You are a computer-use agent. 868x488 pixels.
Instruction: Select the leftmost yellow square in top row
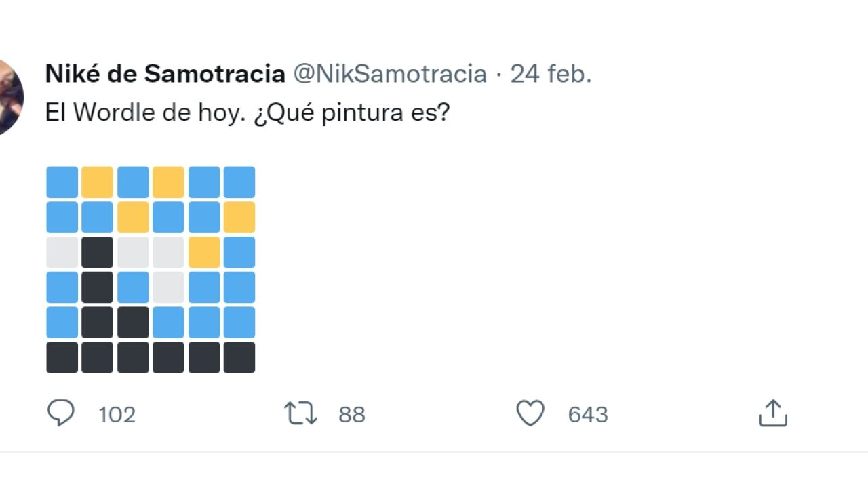pos(98,182)
